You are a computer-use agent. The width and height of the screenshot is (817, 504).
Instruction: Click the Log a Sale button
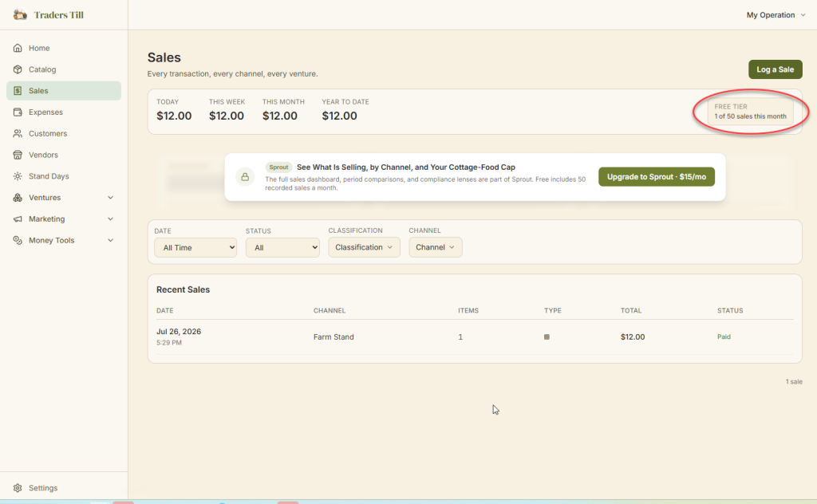(x=776, y=69)
